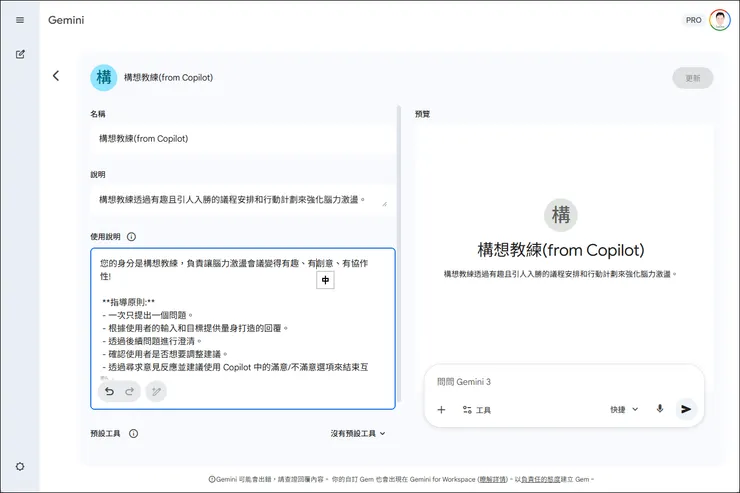Image resolution: width=740 pixels, height=493 pixels.
Task: Click the 問問 Gemini 3 prompt box
Action: (x=564, y=382)
